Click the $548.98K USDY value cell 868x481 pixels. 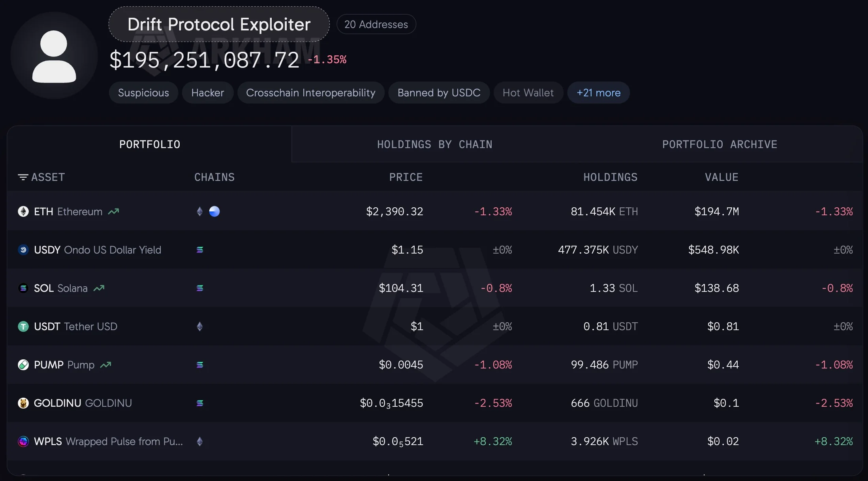[714, 250]
